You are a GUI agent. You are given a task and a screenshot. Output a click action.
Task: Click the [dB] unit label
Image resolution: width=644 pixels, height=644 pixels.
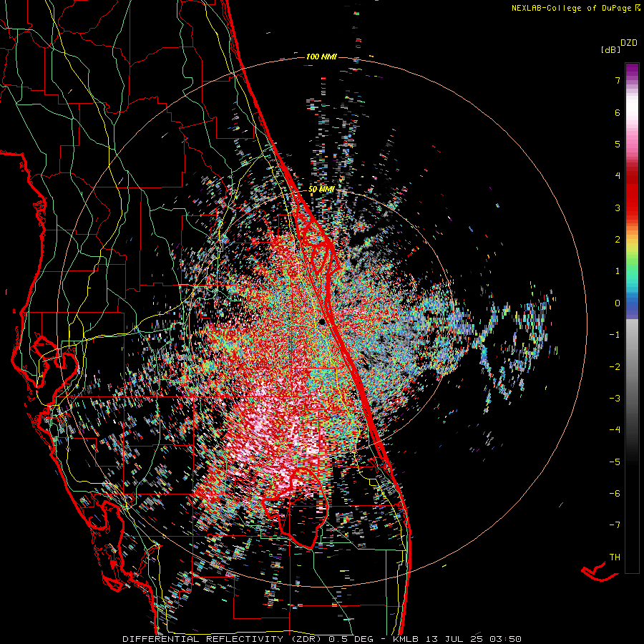click(x=611, y=50)
